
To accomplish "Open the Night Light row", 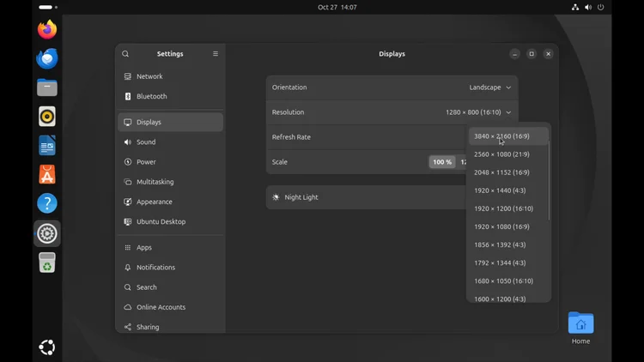I will pos(366,197).
